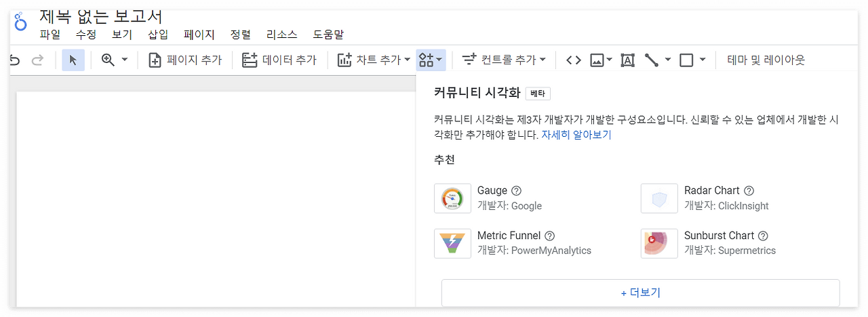Click help icon next to Metric Funnel
868x317 pixels.
[x=550, y=236]
